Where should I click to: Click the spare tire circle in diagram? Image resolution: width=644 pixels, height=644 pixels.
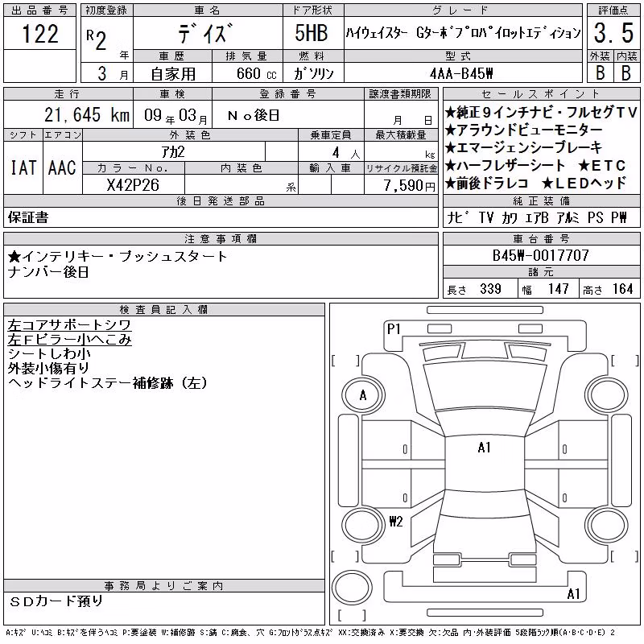tap(352, 588)
